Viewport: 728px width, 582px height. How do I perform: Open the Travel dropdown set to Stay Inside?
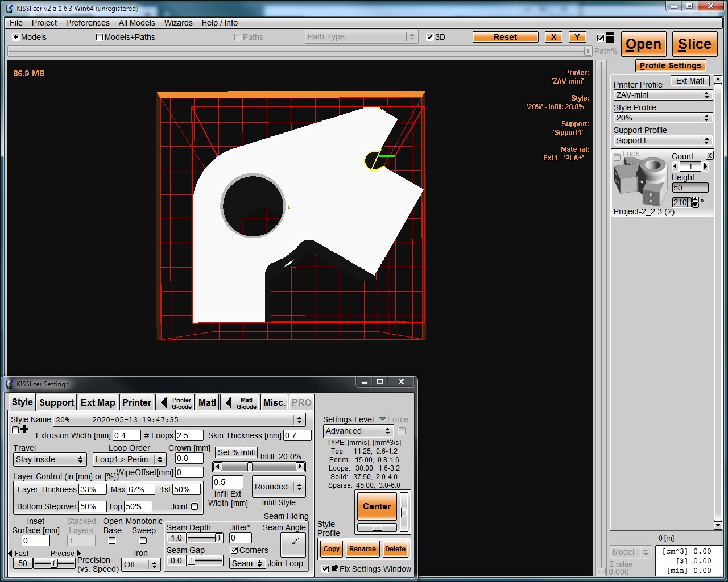(49, 459)
